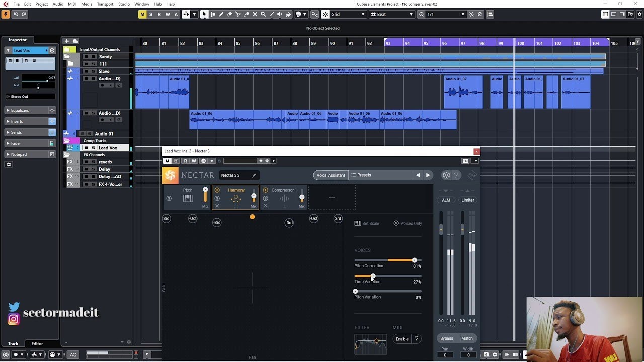
Task: Open the Pitch module piano icon
Action: (188, 198)
